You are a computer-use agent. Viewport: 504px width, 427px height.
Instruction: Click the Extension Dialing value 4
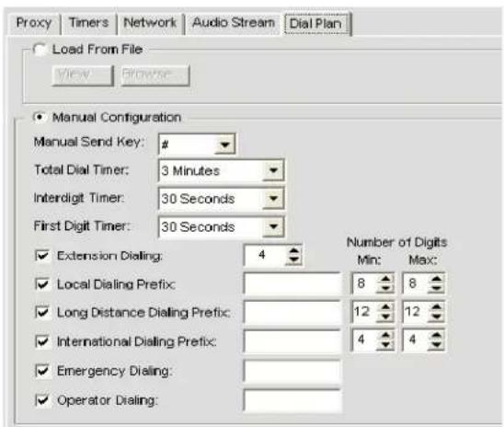262,255
